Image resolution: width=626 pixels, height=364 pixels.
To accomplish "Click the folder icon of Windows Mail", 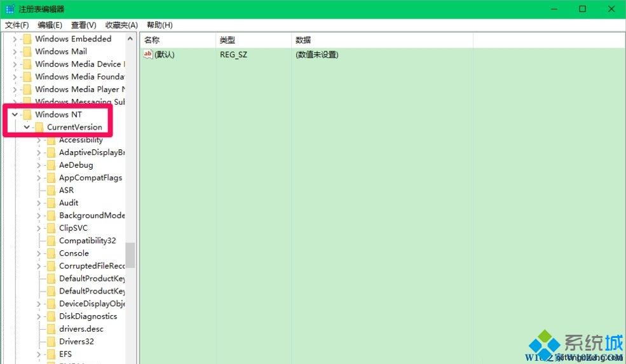I will coord(27,51).
